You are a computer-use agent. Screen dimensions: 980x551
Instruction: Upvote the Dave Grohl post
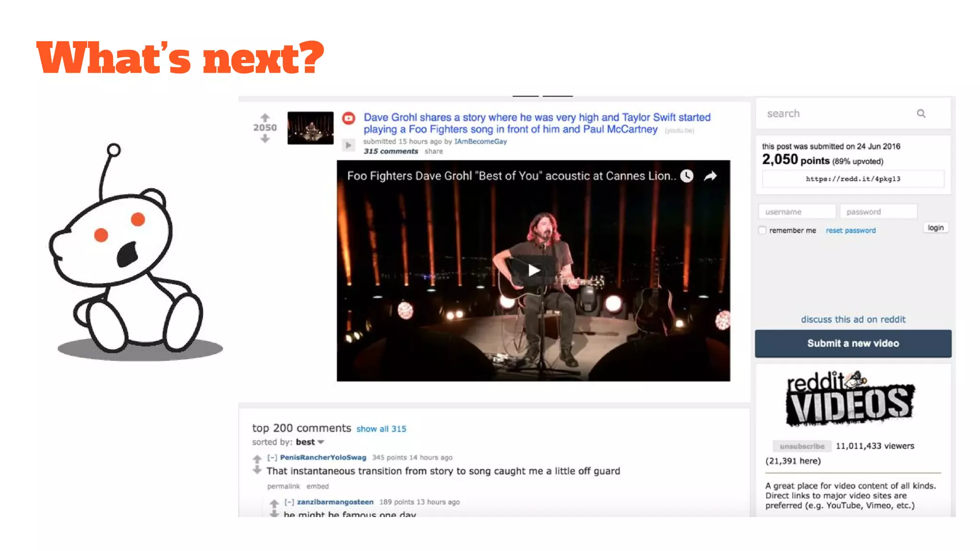265,117
